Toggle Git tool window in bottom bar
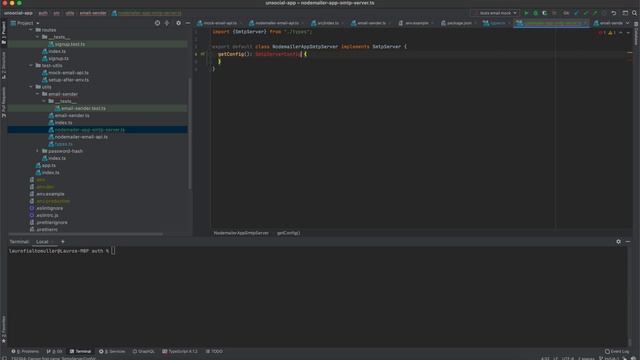The height and width of the screenshot is (360, 640). [55, 351]
